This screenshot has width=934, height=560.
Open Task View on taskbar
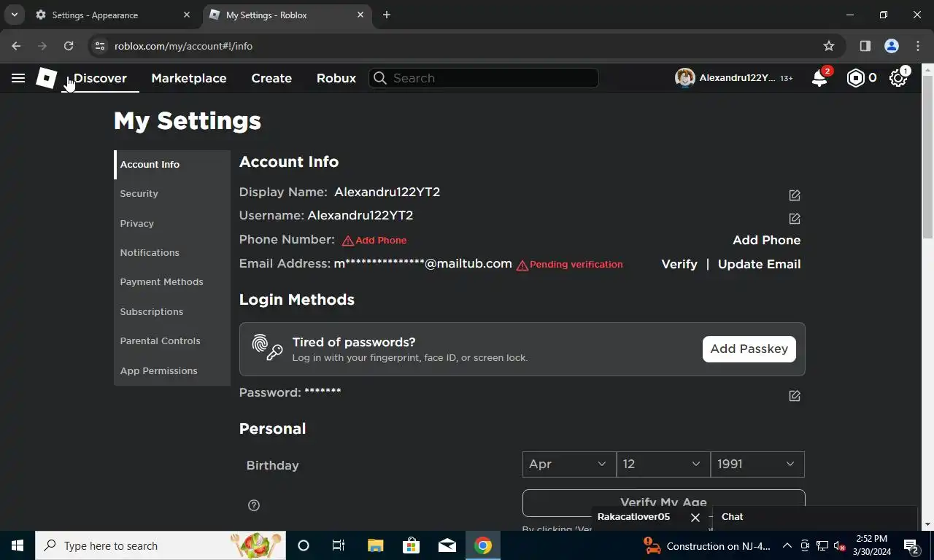[339, 545]
